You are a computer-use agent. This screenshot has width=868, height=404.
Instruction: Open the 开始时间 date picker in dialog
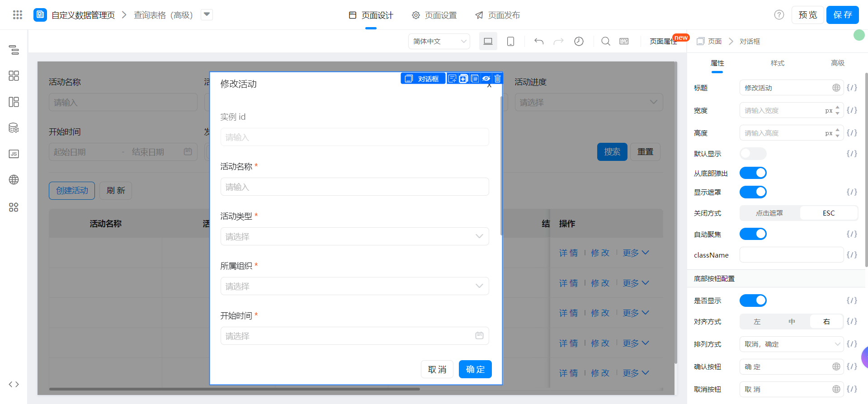coord(355,336)
